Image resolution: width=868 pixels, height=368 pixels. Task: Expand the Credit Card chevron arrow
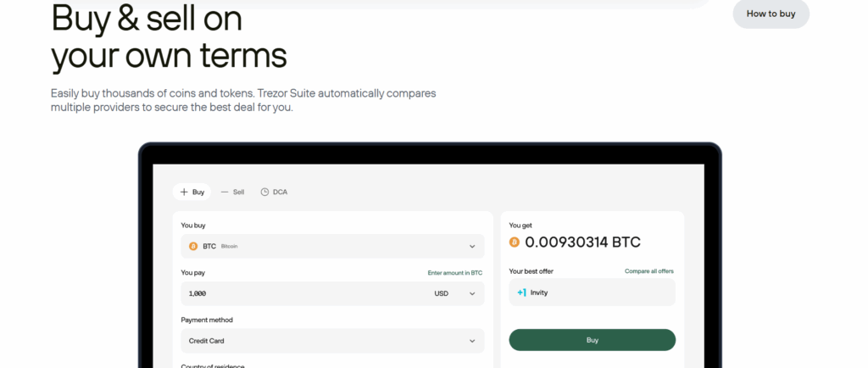point(472,341)
